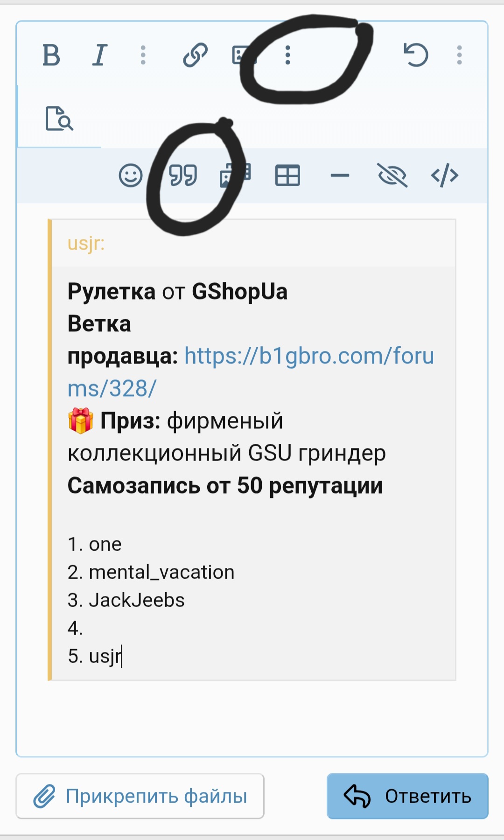
Task: Submit reply with Ответить button
Action: pyautogui.click(x=407, y=796)
